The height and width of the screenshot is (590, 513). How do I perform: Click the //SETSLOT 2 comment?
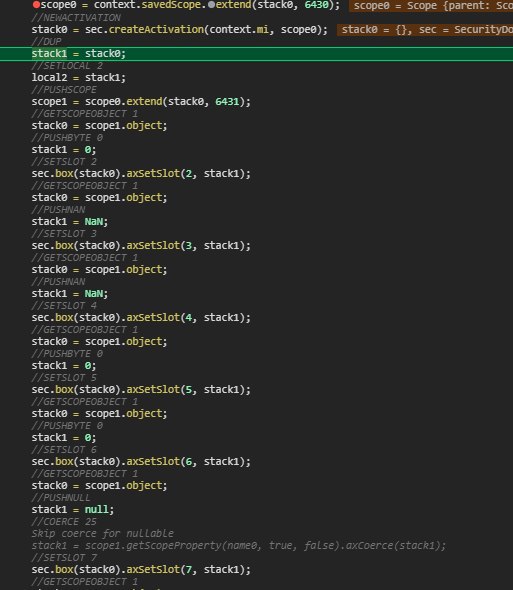(64, 162)
